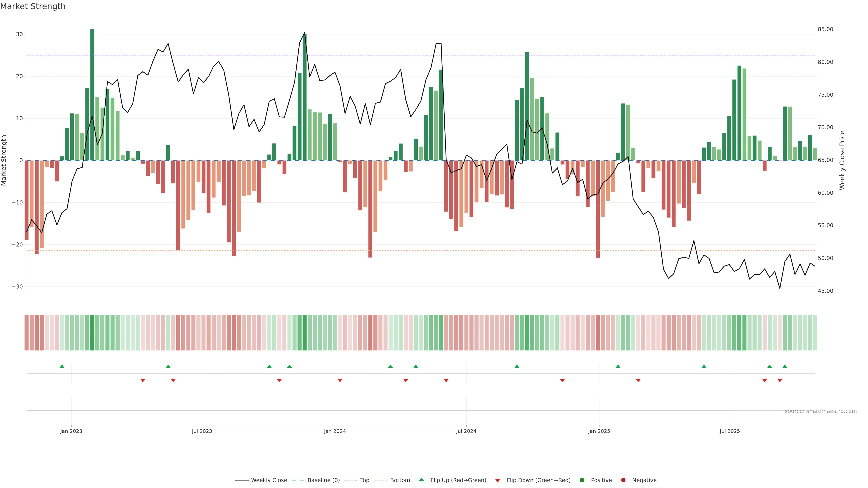Click Flip Up green triangle legend icon
868x488 pixels.
click(421, 480)
